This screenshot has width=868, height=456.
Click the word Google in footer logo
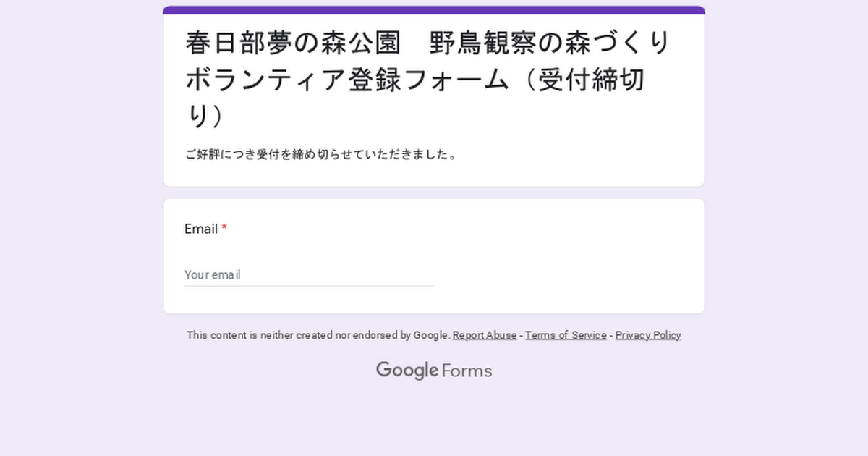click(407, 371)
